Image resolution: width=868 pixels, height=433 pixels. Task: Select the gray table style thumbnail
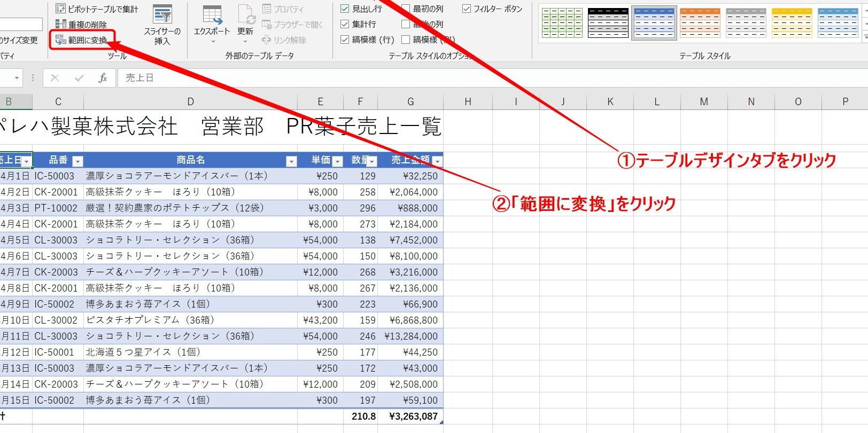click(x=746, y=23)
